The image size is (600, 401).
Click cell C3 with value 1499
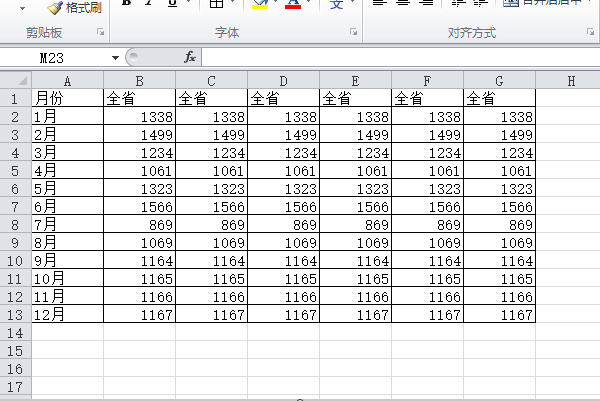[x=211, y=134]
